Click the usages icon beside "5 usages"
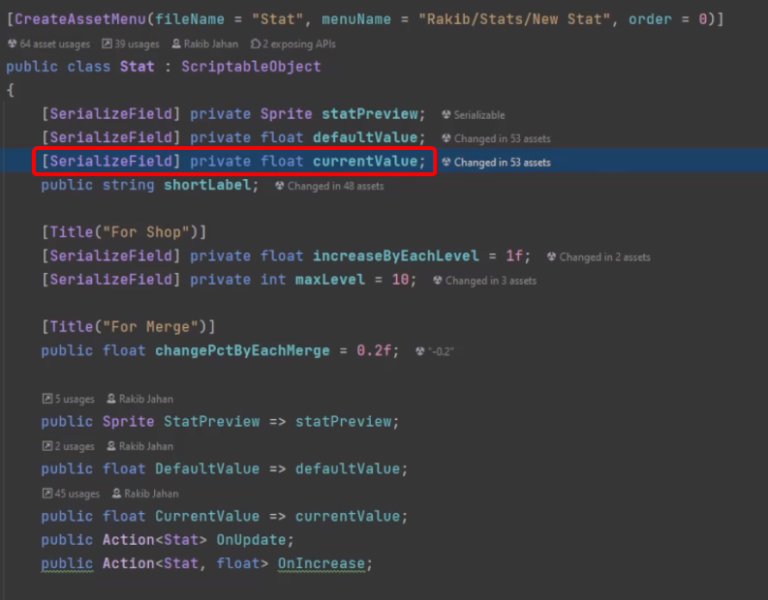 47,399
